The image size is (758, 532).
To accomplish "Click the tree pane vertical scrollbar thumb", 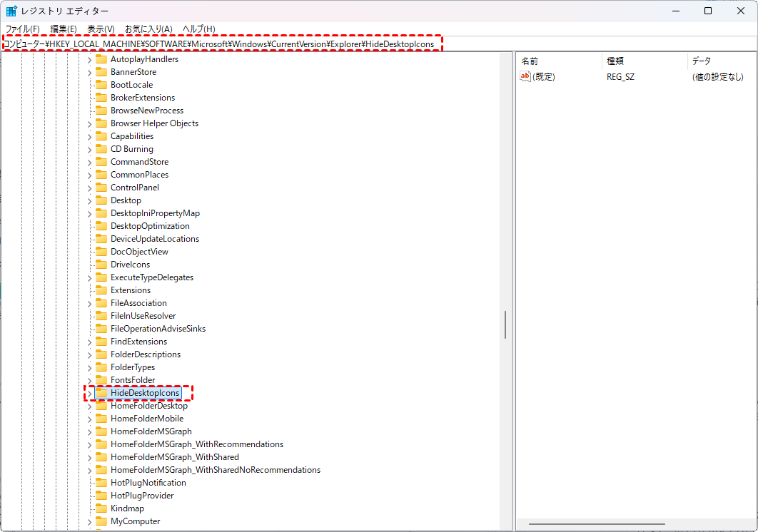I will [x=505, y=324].
